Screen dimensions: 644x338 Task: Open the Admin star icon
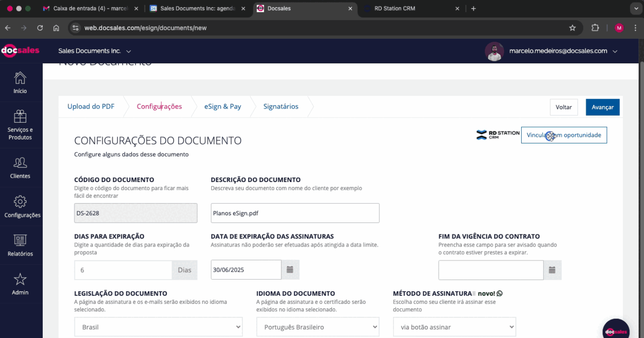pos(20,279)
